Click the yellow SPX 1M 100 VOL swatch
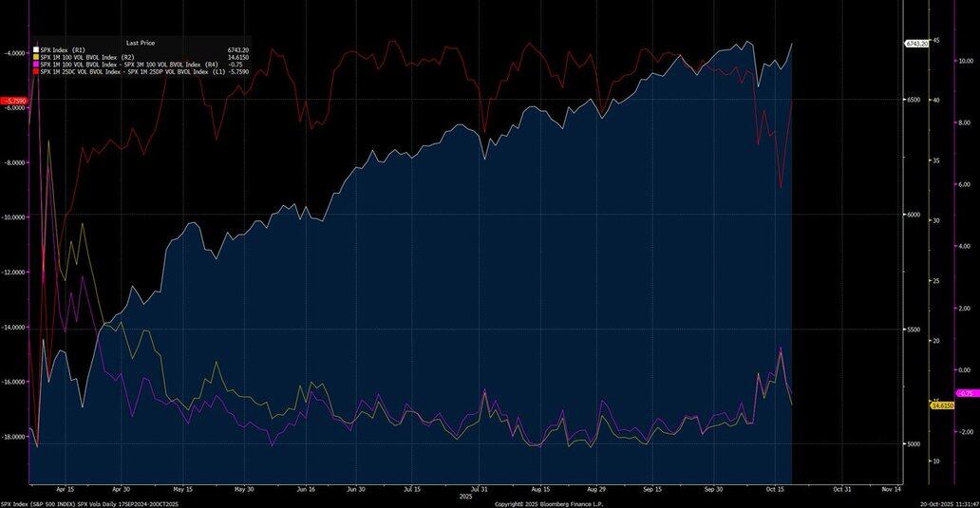This screenshot has width=980, height=508. tap(36, 57)
